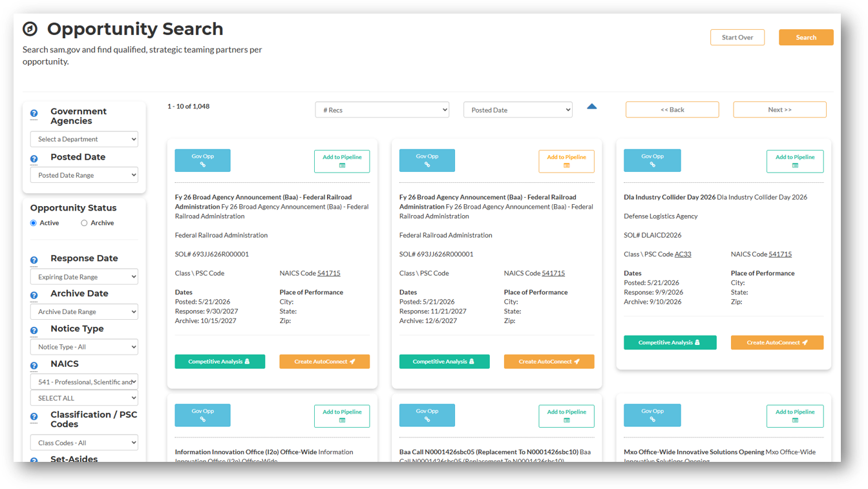
Task: Open Gov Opp link on Dla Industry Collider card
Action: tap(652, 160)
